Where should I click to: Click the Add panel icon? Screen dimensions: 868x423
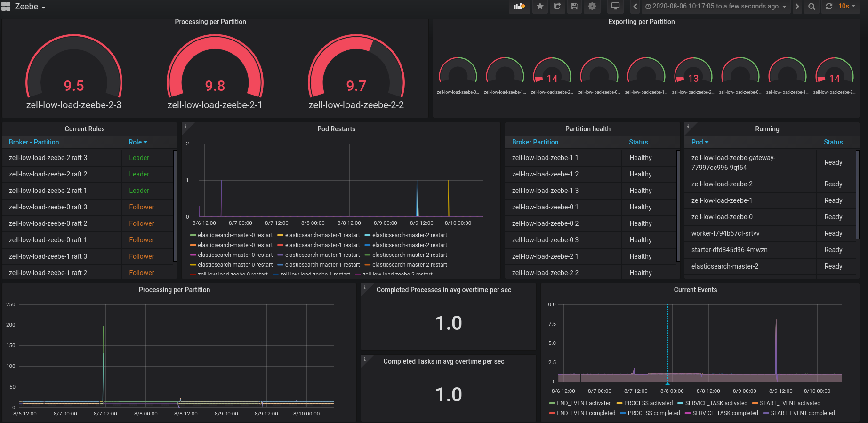coord(519,7)
